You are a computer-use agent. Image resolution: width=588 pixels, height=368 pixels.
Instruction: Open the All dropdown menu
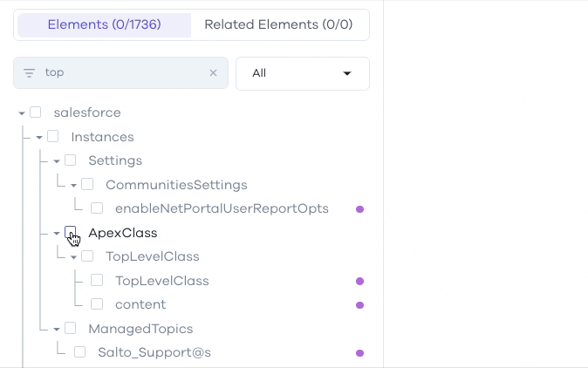[303, 73]
